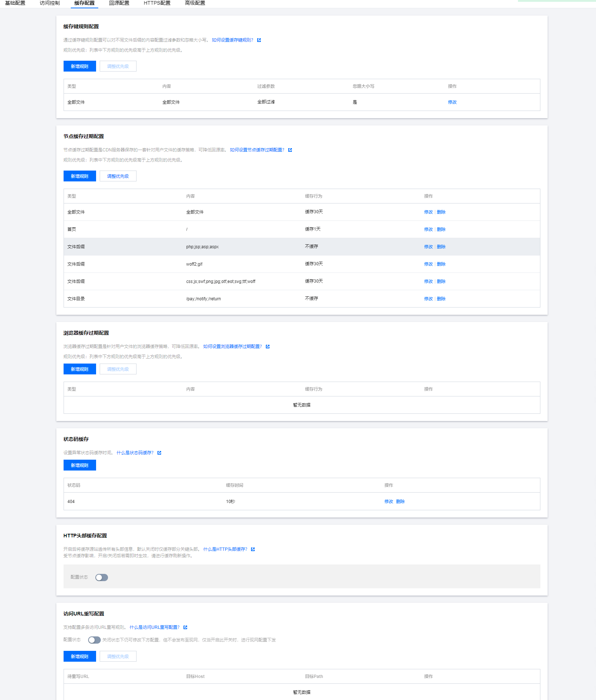Click 修改 in cache key 全部文件 row
Image resolution: width=596 pixels, height=700 pixels.
point(452,102)
